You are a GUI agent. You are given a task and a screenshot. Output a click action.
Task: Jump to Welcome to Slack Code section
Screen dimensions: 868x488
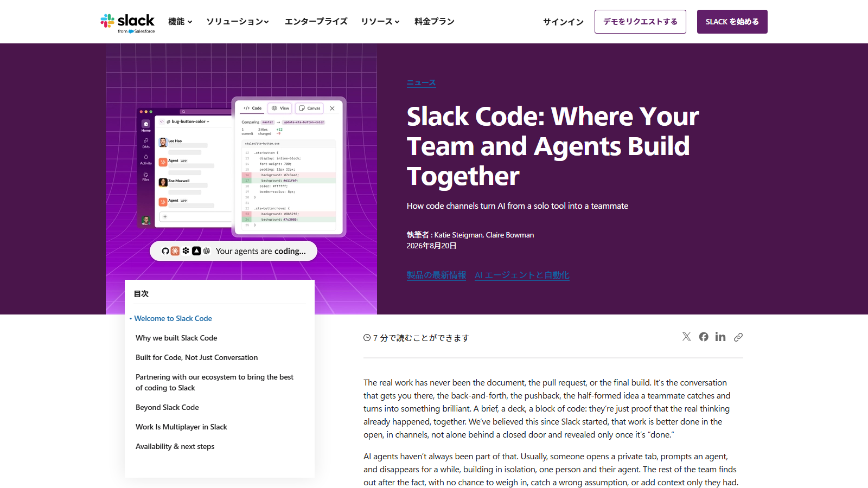(173, 318)
